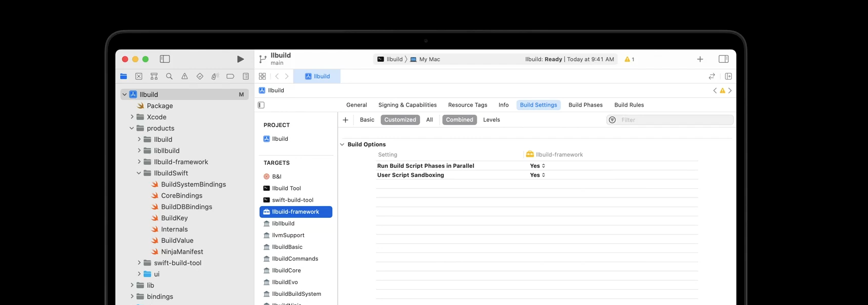Click llbuild in the jump bar
This screenshot has width=868, height=305.
pyautogui.click(x=272, y=91)
